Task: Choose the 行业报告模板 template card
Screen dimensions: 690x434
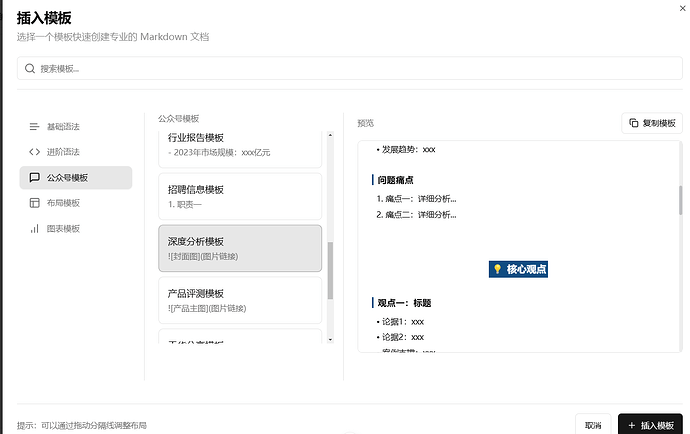Action: click(x=240, y=145)
